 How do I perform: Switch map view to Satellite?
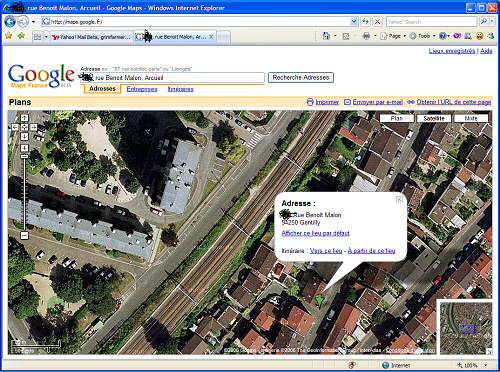tap(434, 118)
